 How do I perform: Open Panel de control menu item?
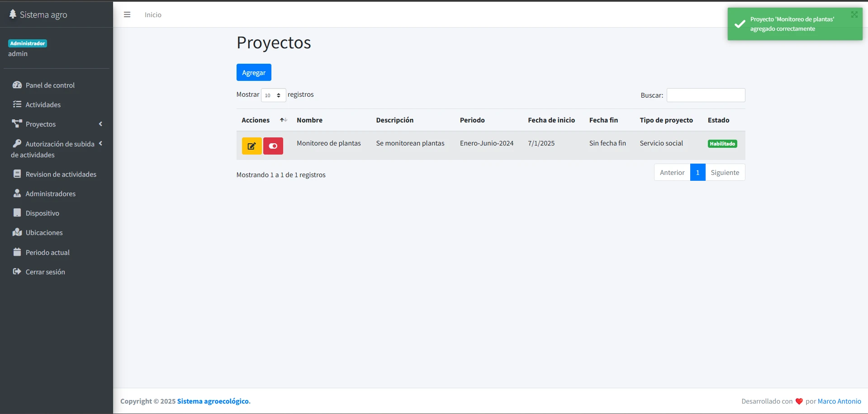click(x=57, y=85)
